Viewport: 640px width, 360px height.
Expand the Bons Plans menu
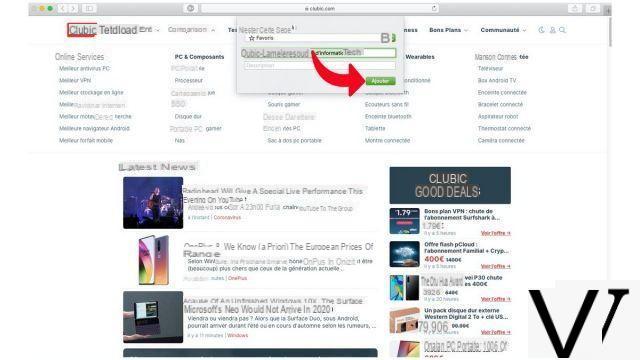coord(448,30)
